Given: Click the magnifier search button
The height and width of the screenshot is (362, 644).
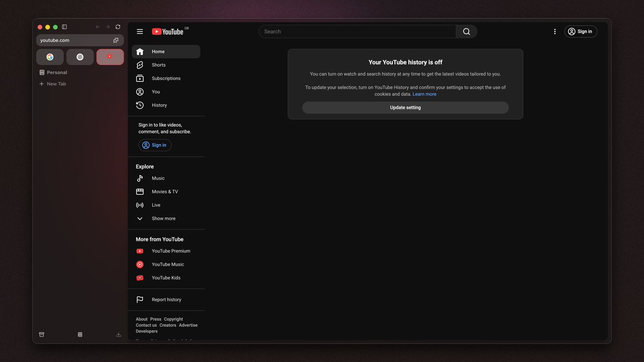Looking at the screenshot, I should tap(466, 32).
